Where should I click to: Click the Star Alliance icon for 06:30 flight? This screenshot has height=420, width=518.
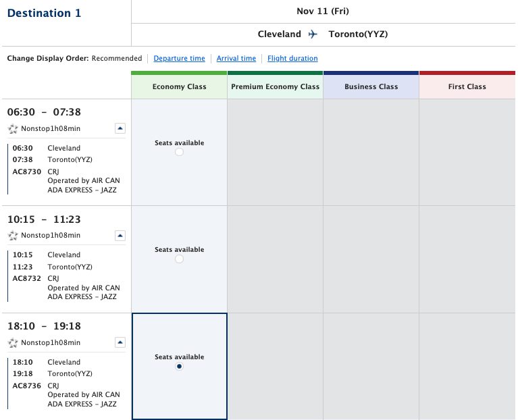click(12, 128)
